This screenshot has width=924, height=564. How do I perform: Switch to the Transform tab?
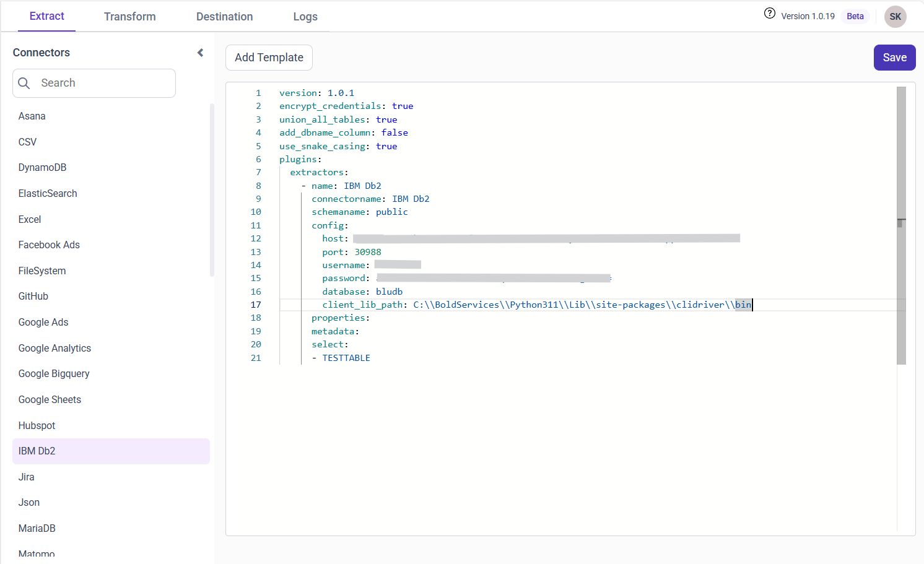(x=129, y=17)
